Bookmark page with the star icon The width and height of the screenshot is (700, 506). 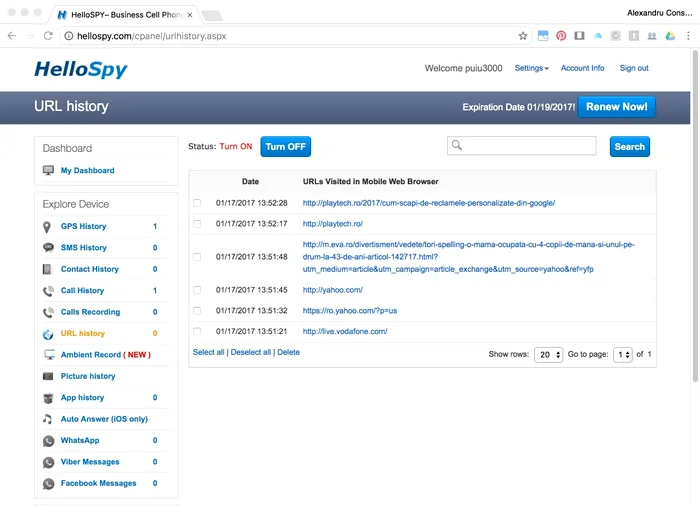pyautogui.click(x=523, y=36)
